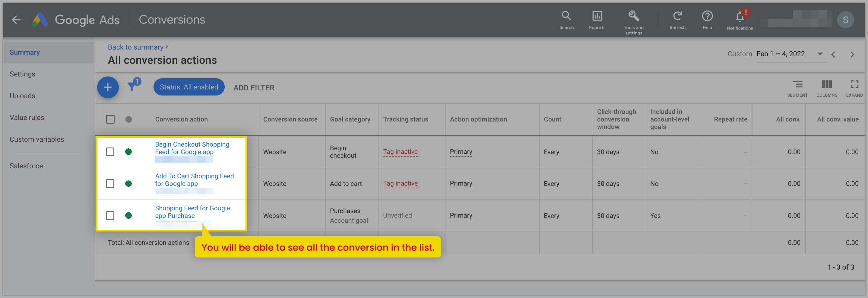Follow the Back to summary link
Image resolution: width=868 pixels, height=298 pixels.
pos(135,47)
